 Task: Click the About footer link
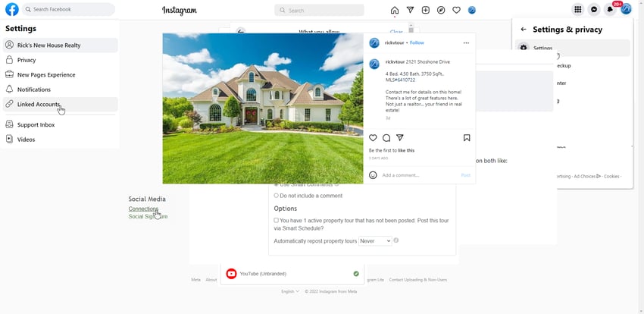pos(211,280)
